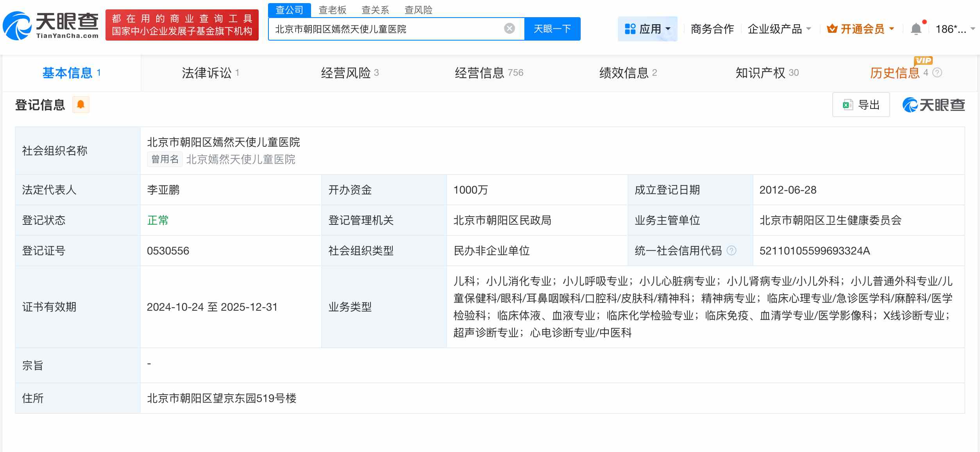Switch to the 查老板 tab
The image size is (980, 452).
pos(333,10)
